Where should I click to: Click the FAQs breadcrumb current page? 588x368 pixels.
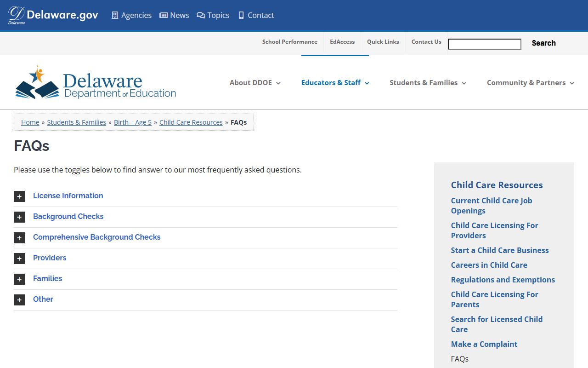pyautogui.click(x=239, y=122)
